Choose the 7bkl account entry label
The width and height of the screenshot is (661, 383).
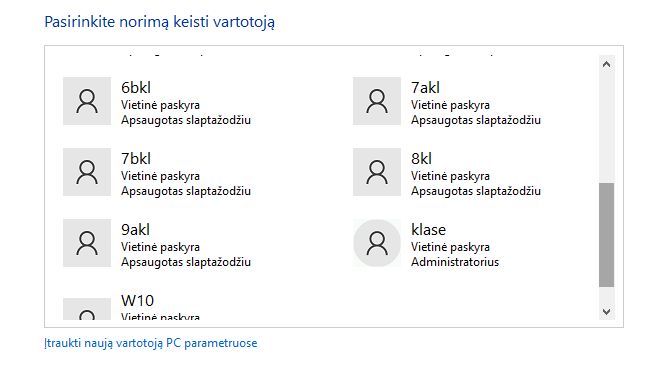136,159
